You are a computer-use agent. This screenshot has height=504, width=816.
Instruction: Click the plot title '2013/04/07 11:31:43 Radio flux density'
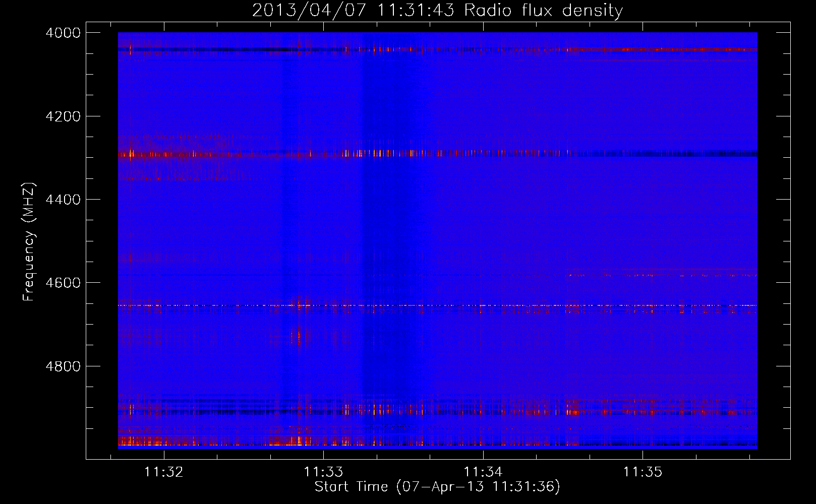tap(437, 11)
